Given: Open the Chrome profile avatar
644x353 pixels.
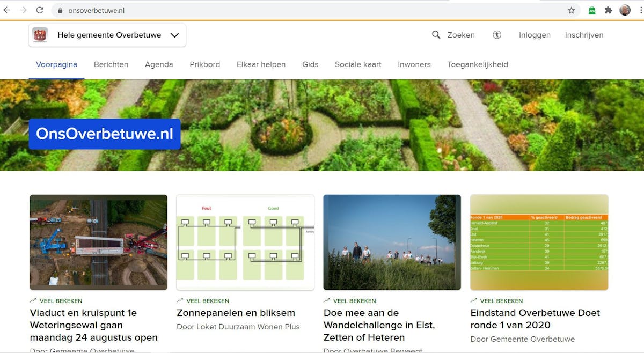Looking at the screenshot, I should (x=625, y=10).
